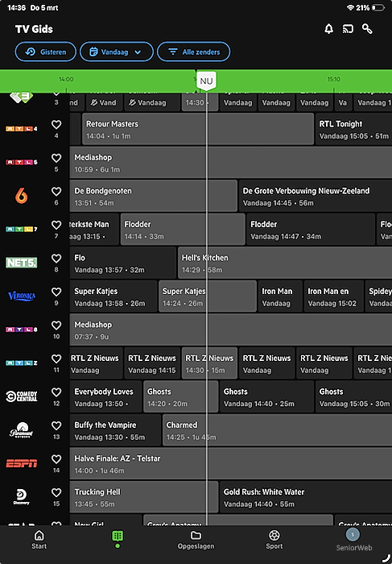The height and width of the screenshot is (564, 392).
Task: Open Trucking Hell on Discovery
Action: [x=144, y=497]
